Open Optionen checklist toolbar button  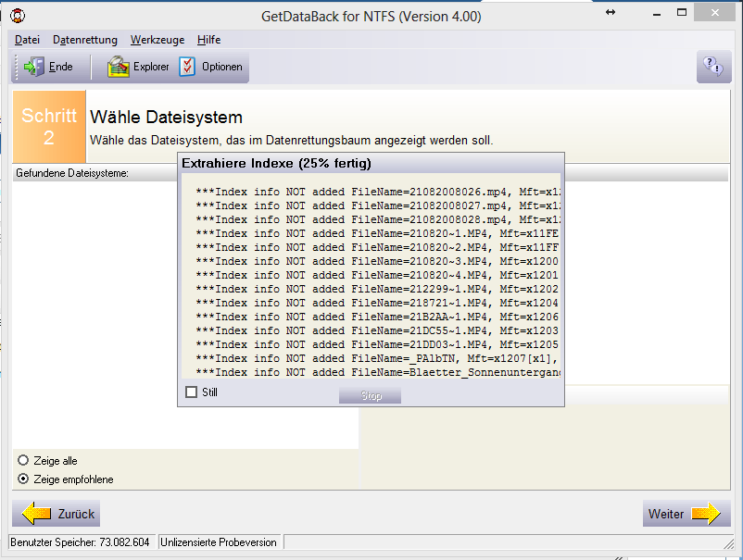click(211, 67)
